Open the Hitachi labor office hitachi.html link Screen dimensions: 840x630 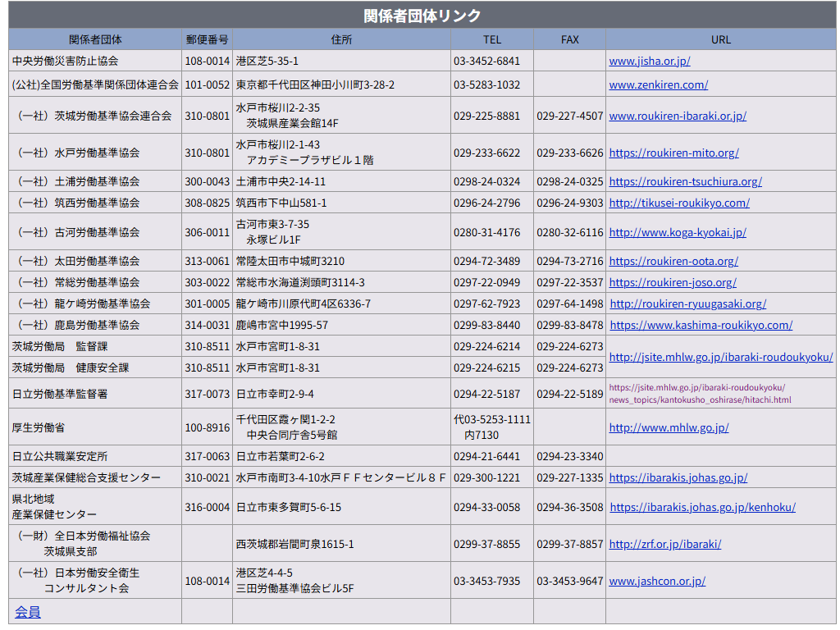click(699, 394)
